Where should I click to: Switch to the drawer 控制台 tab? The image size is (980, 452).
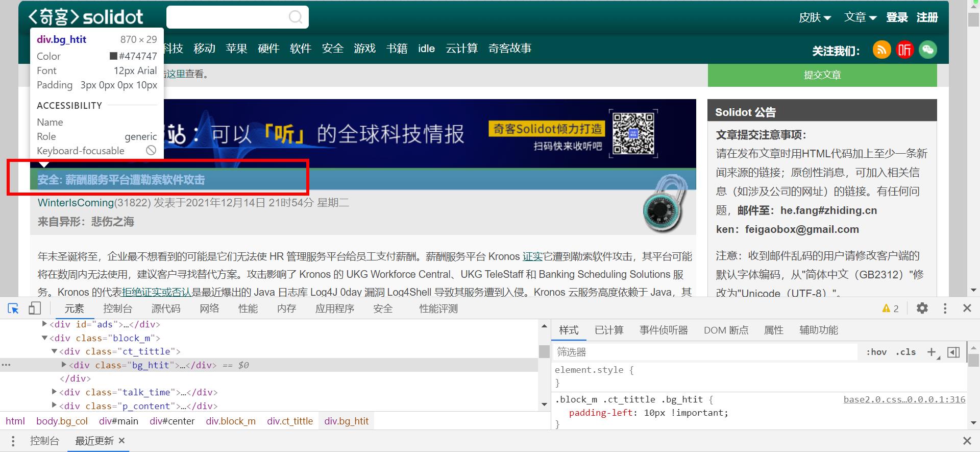pos(44,441)
